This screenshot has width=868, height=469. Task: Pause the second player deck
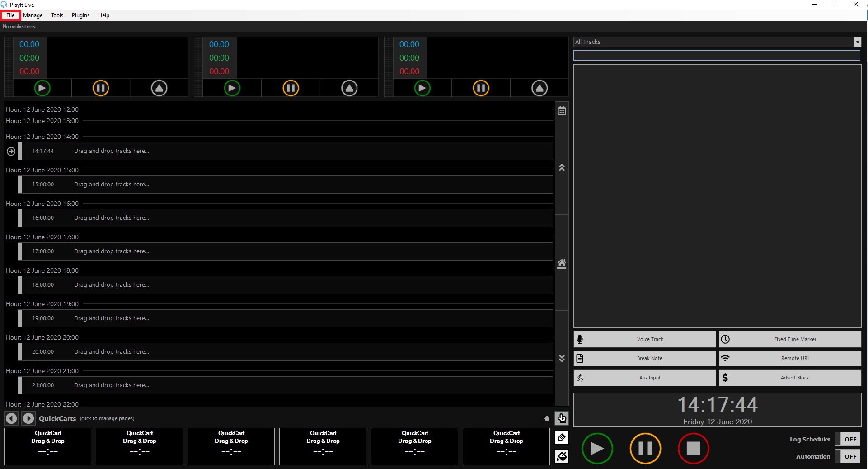[291, 88]
